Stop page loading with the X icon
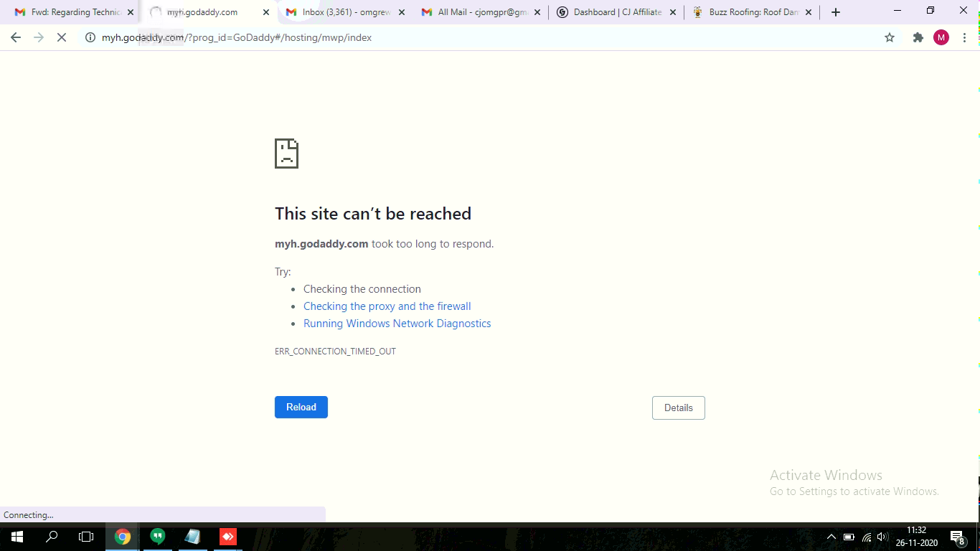This screenshot has height=551, width=980. click(62, 37)
